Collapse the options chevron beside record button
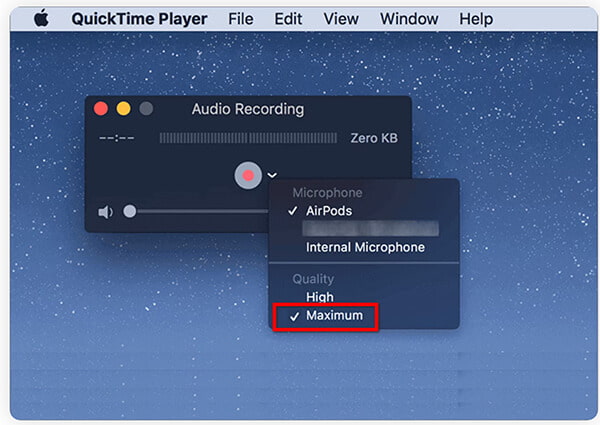 pyautogui.click(x=272, y=175)
